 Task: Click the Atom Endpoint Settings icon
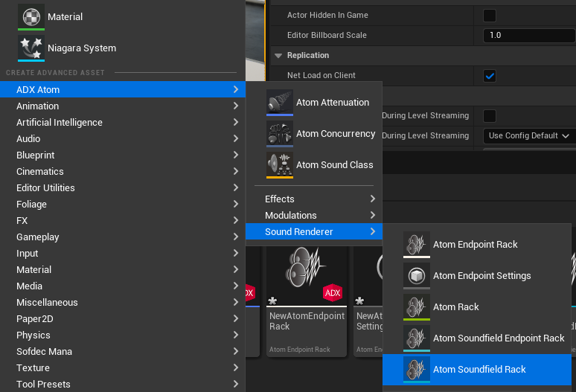click(x=417, y=275)
